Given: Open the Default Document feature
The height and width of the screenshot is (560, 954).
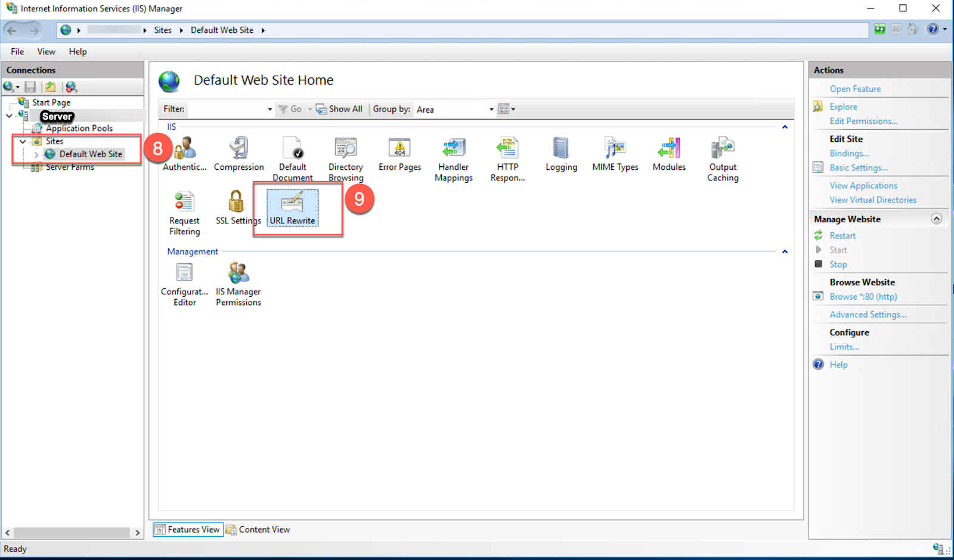Looking at the screenshot, I should [292, 158].
